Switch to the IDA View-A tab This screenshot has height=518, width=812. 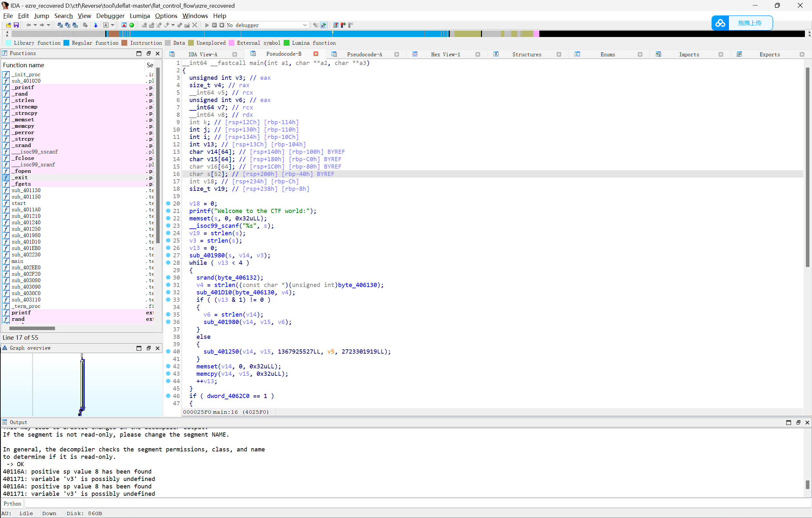pyautogui.click(x=203, y=55)
